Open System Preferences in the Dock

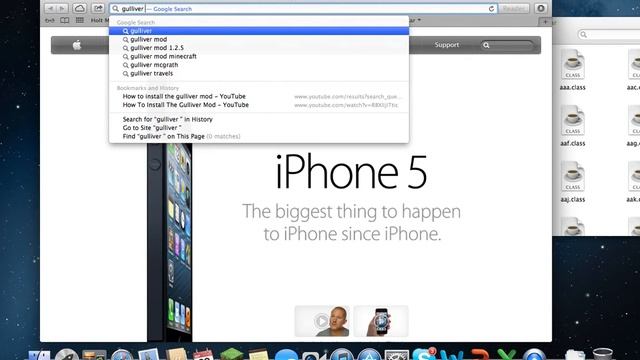pos(396,354)
